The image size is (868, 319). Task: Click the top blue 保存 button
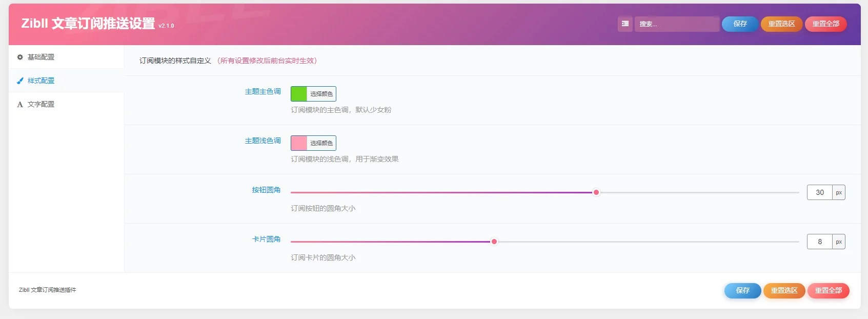tap(740, 24)
